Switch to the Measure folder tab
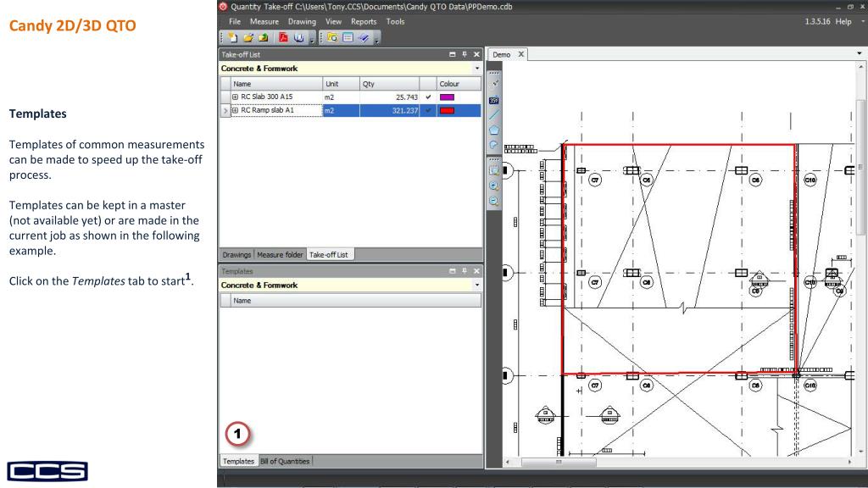Image resolution: width=868 pixels, height=488 pixels. tap(280, 254)
